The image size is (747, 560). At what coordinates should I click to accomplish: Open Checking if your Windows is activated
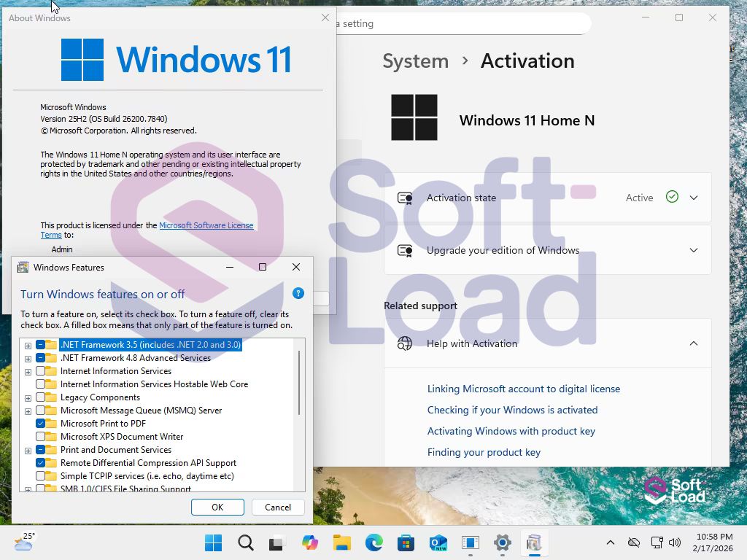click(512, 410)
